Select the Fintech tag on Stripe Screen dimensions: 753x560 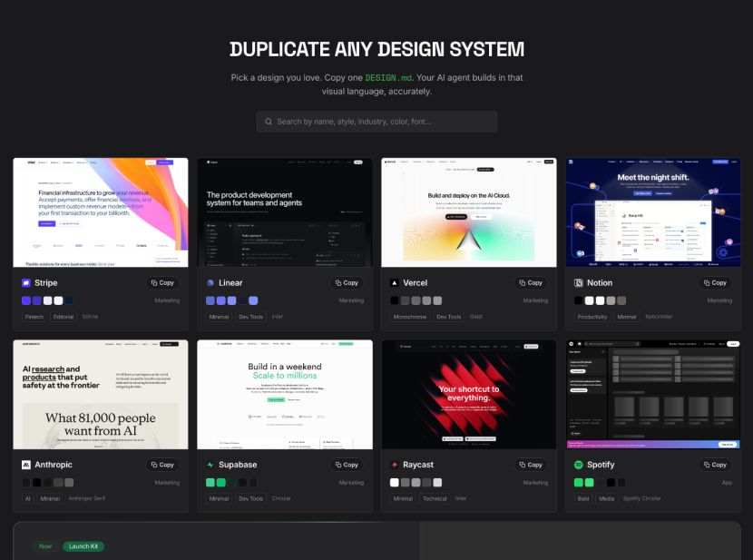click(x=34, y=317)
